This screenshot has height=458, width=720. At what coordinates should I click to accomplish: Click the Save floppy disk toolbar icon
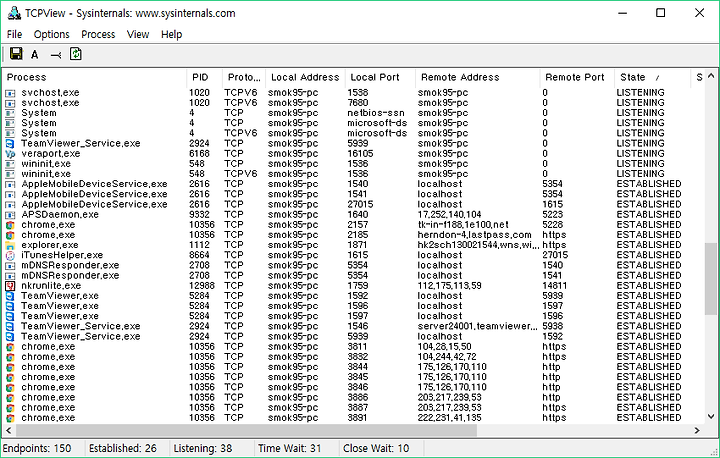tap(16, 54)
